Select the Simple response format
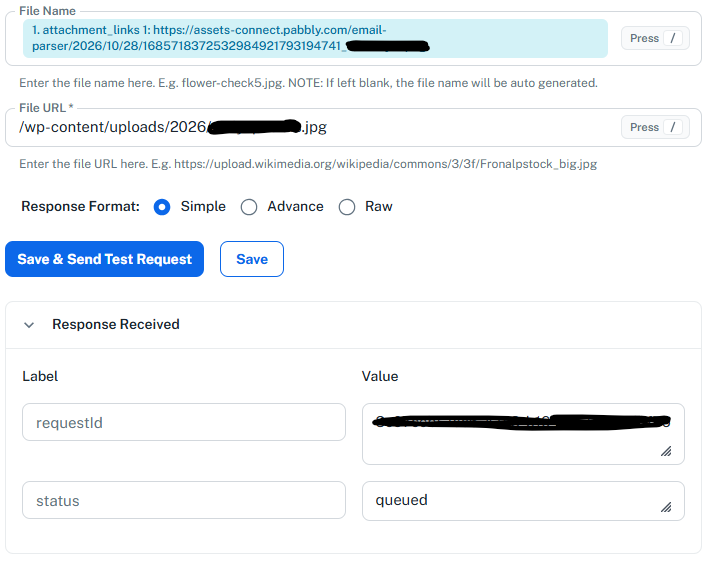 [x=162, y=207]
